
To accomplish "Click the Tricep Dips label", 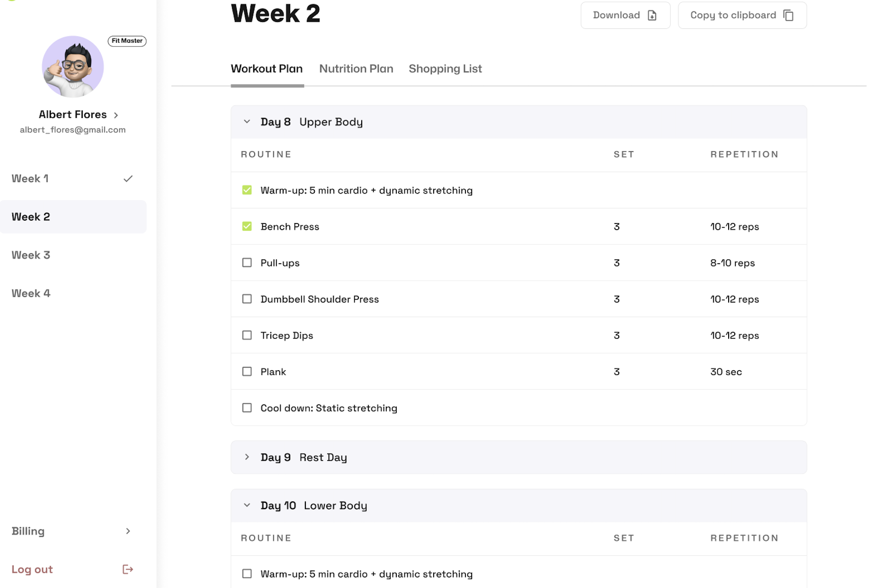I will [x=286, y=335].
